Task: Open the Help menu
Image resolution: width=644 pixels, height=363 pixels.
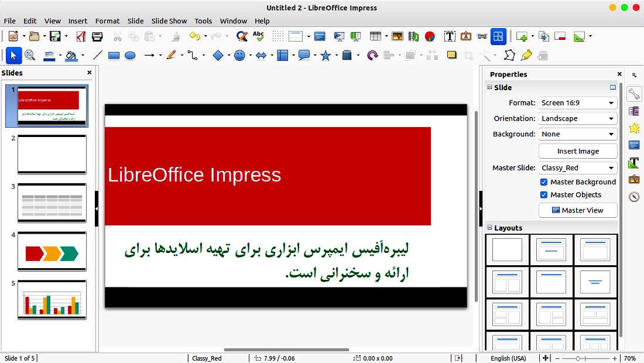Action: pos(262,21)
